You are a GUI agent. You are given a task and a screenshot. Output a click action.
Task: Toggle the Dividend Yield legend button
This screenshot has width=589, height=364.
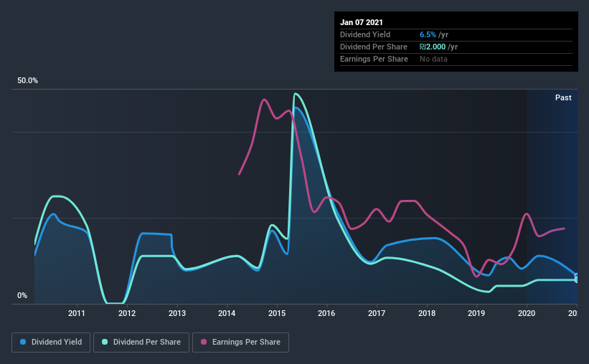[x=51, y=343]
